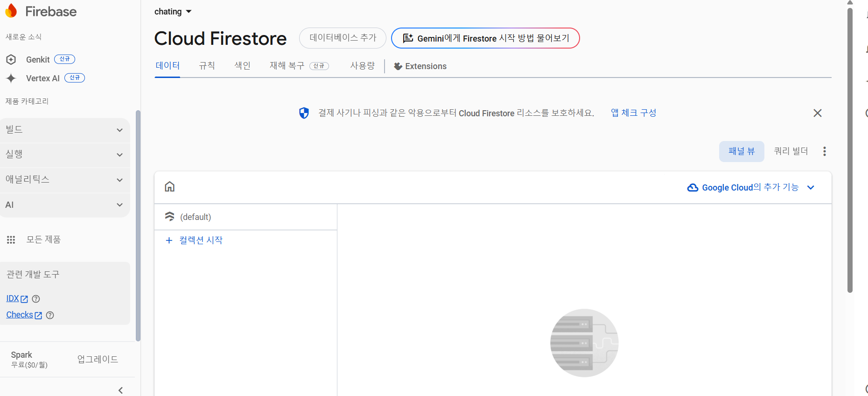Screen dimensions: 868x396
Task: Expand the AI category
Action: [65, 205]
